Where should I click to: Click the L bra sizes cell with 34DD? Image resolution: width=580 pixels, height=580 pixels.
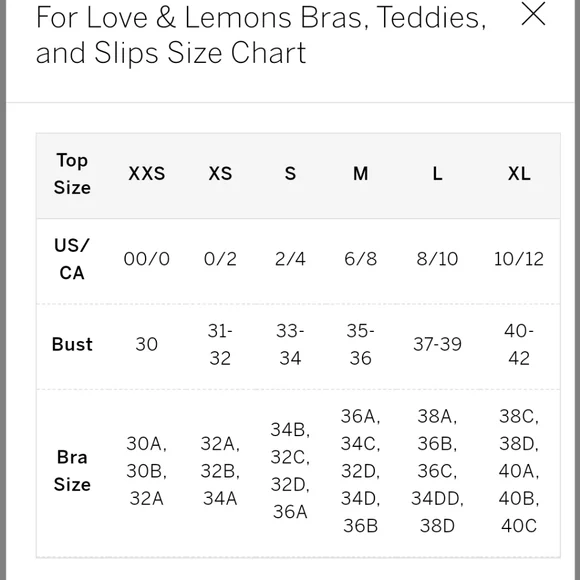coord(437,471)
